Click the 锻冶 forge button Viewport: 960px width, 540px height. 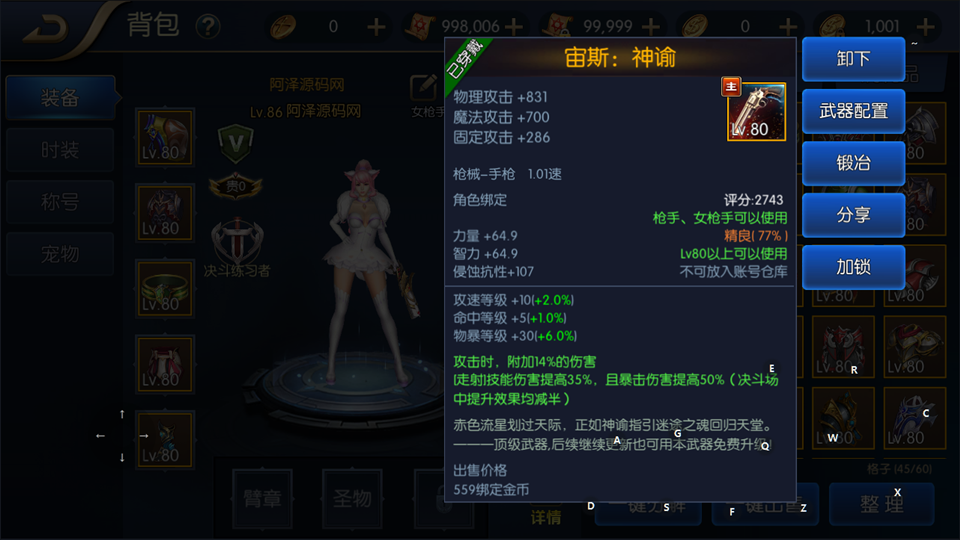(x=853, y=163)
